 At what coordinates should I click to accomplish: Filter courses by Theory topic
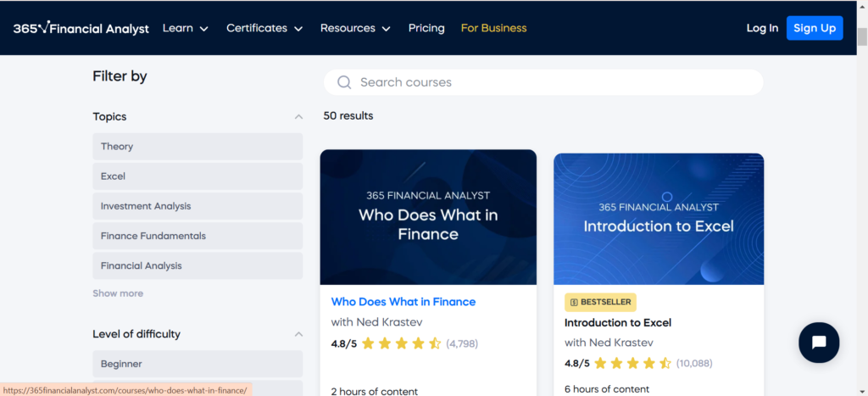(x=198, y=147)
